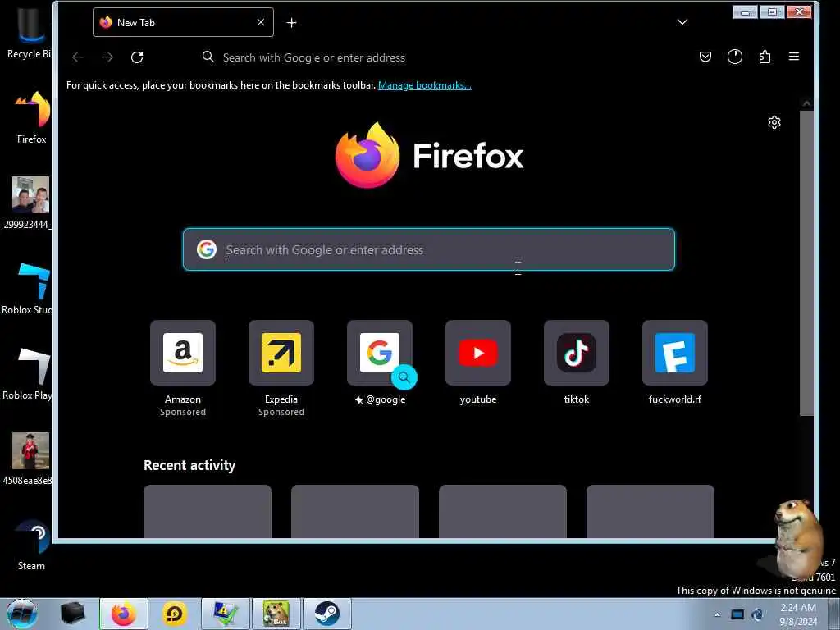This screenshot has height=630, width=840.
Task: Select Recycle Bin desktop icon
Action: [x=29, y=32]
